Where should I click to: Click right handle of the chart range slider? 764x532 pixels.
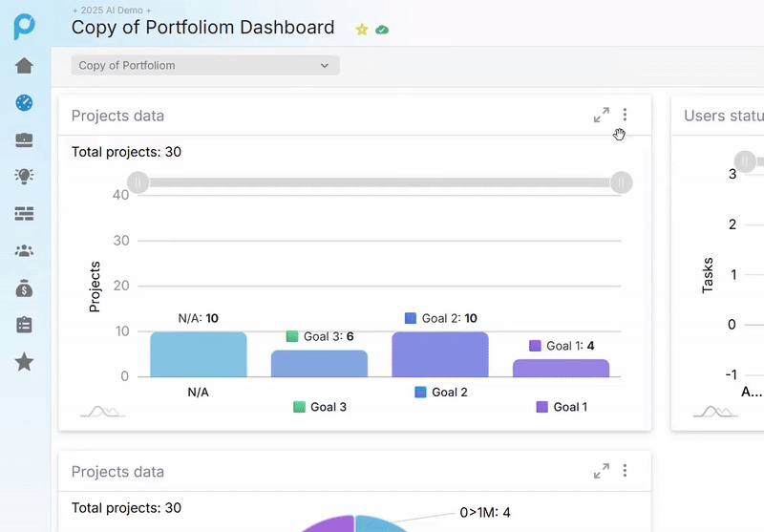click(x=622, y=182)
